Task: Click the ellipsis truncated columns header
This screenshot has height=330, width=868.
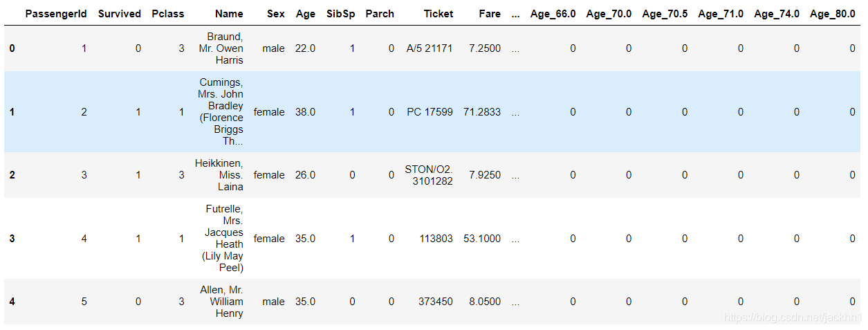Action: [515, 14]
